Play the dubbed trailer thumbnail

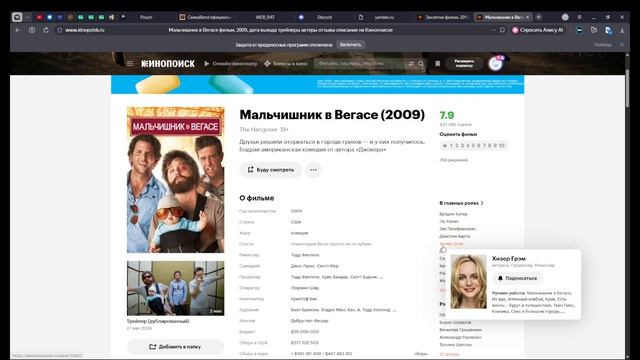(x=176, y=288)
